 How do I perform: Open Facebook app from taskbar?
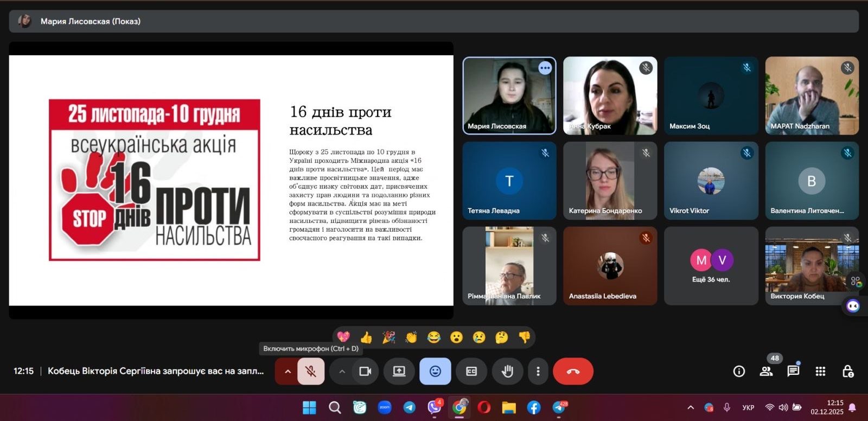tap(534, 407)
